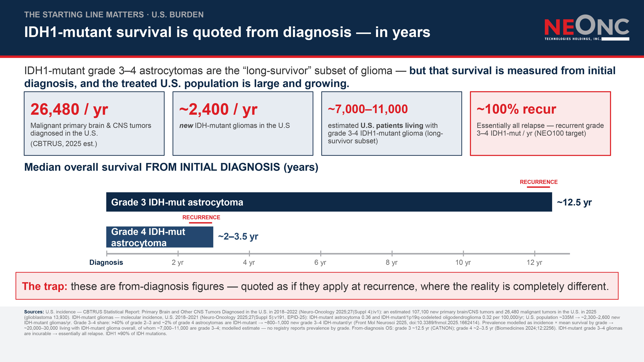
Task: Click the RECURRENCE marker above Grade 4 bar
Action: pyautogui.click(x=201, y=219)
